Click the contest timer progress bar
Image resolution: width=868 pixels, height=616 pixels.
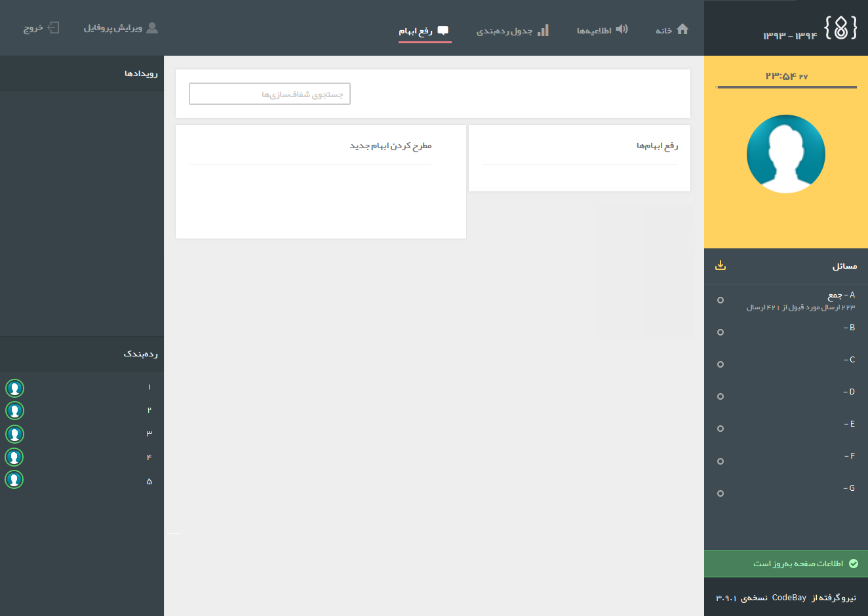tap(787, 87)
